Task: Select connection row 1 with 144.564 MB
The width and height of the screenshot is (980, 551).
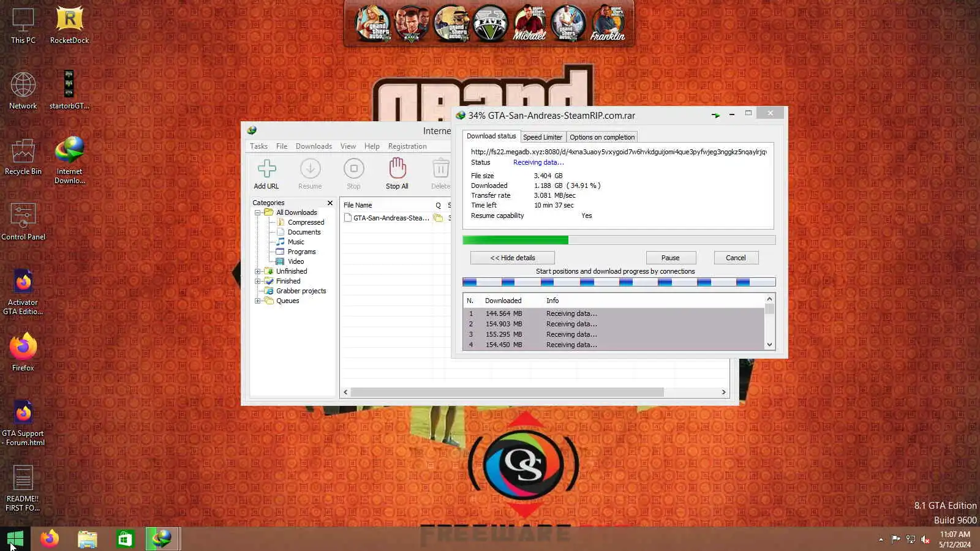Action: click(614, 313)
